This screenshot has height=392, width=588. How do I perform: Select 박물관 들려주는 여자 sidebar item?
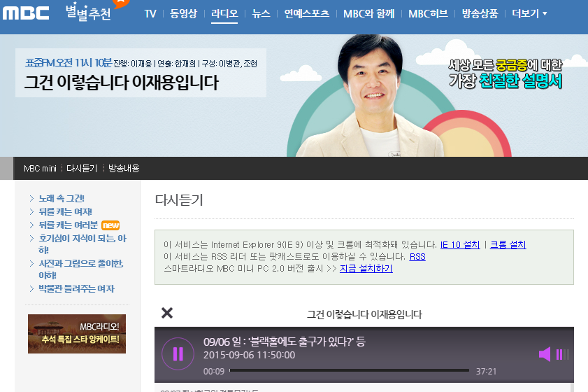[76, 289]
